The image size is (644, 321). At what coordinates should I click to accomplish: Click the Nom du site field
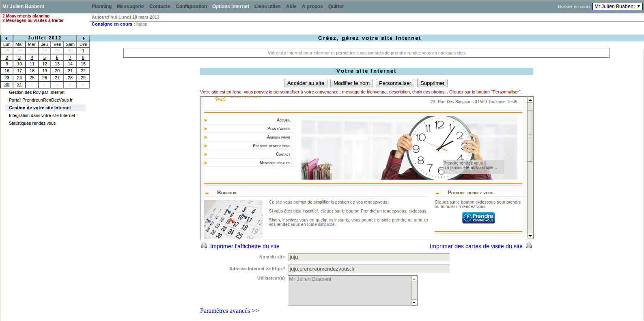click(369, 257)
